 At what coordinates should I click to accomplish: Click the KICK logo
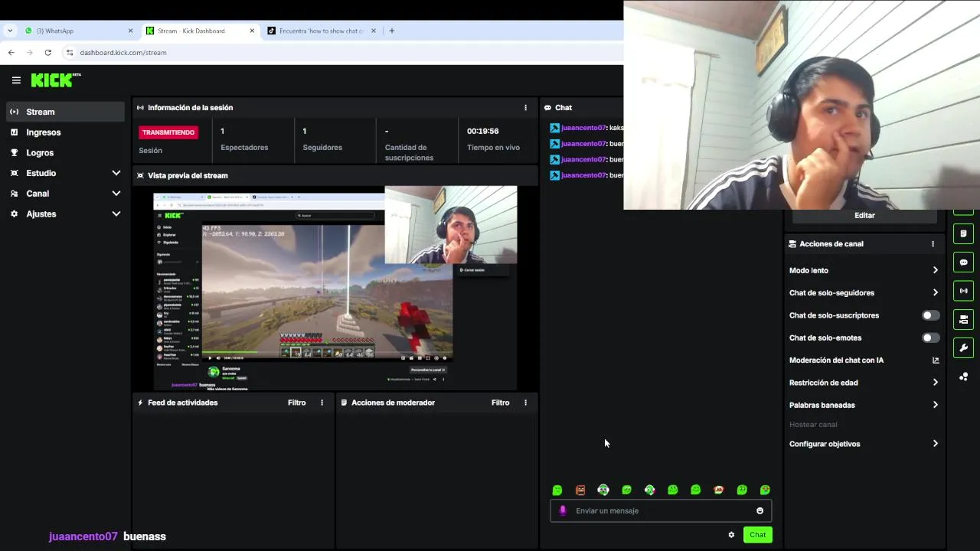pyautogui.click(x=55, y=80)
